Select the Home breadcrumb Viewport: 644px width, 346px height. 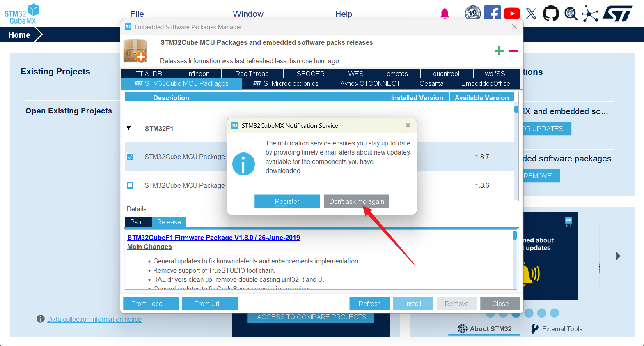(19, 35)
